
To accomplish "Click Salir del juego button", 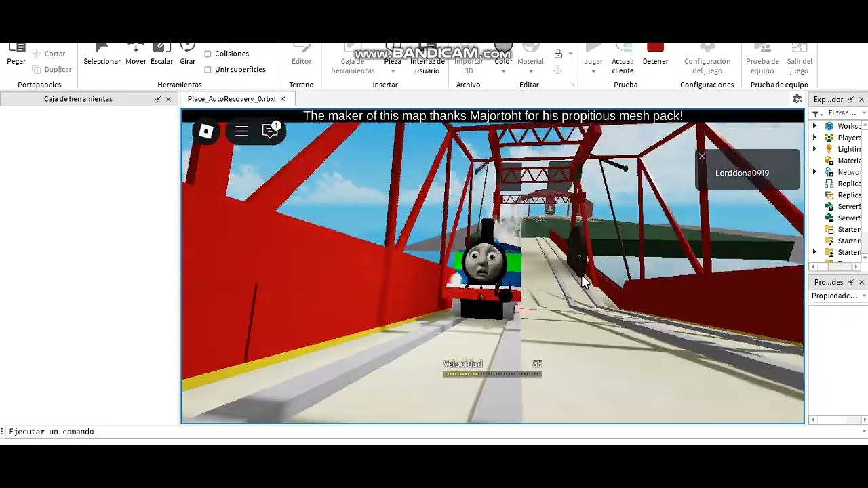I will pos(800,60).
